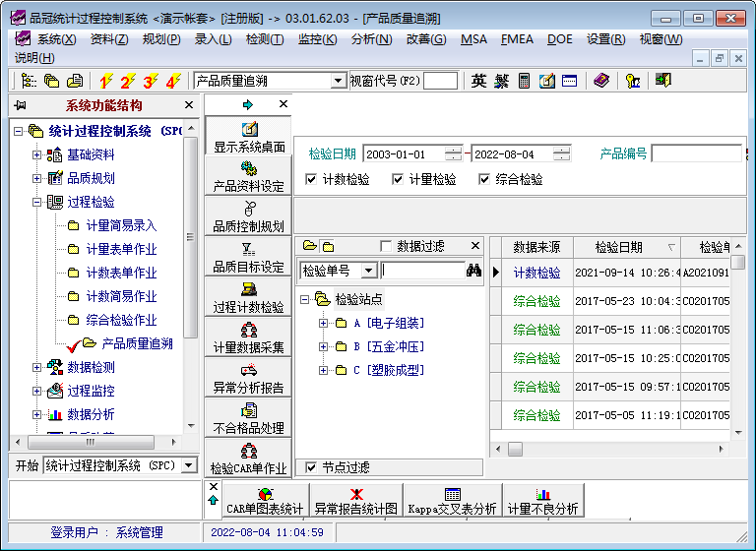Switch language to English with 英 icon
The height and width of the screenshot is (551, 756).
pyautogui.click(x=478, y=81)
